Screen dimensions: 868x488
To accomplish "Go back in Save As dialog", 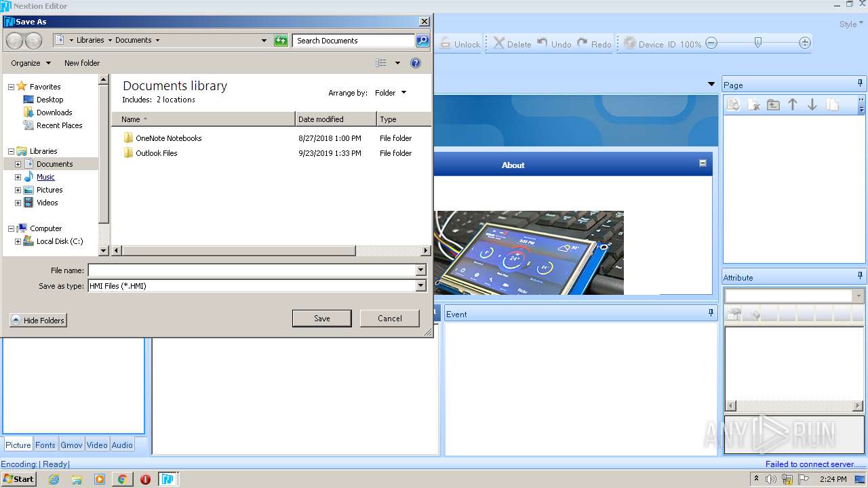I will [14, 41].
